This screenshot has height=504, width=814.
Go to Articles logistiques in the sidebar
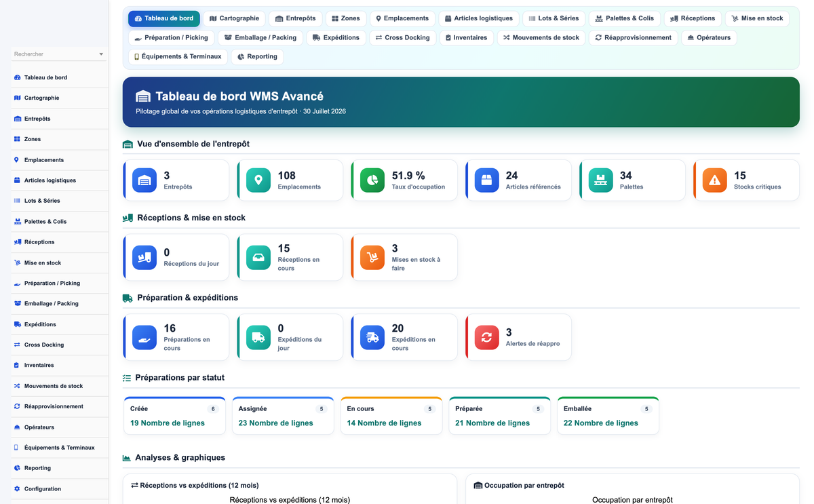click(60, 180)
